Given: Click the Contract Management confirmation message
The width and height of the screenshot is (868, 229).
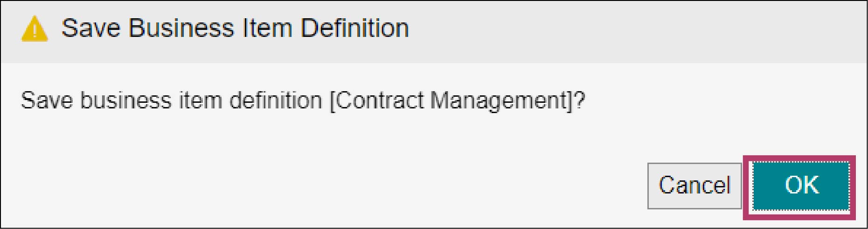Looking at the screenshot, I should [x=303, y=100].
